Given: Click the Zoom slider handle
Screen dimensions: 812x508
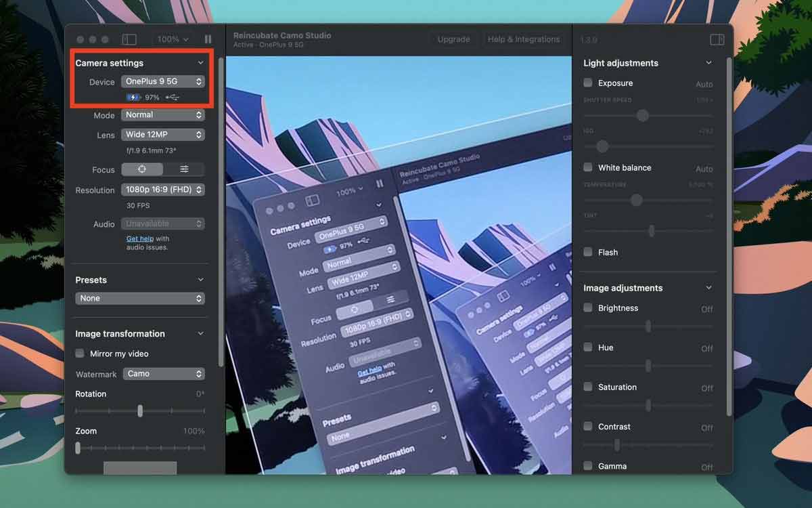Looking at the screenshot, I should (78, 448).
